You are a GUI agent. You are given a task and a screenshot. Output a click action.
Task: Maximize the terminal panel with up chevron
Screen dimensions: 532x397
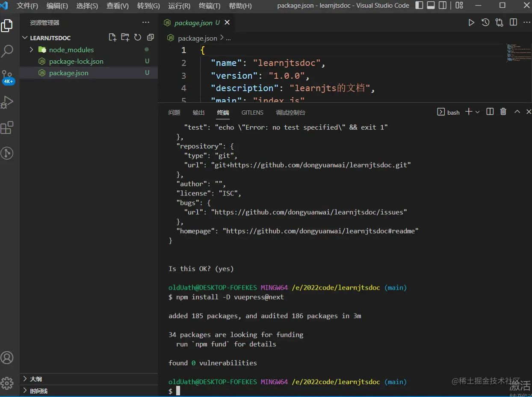coord(517,112)
